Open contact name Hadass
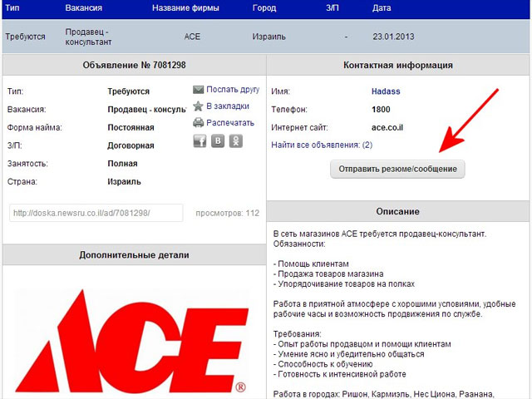 (x=386, y=91)
